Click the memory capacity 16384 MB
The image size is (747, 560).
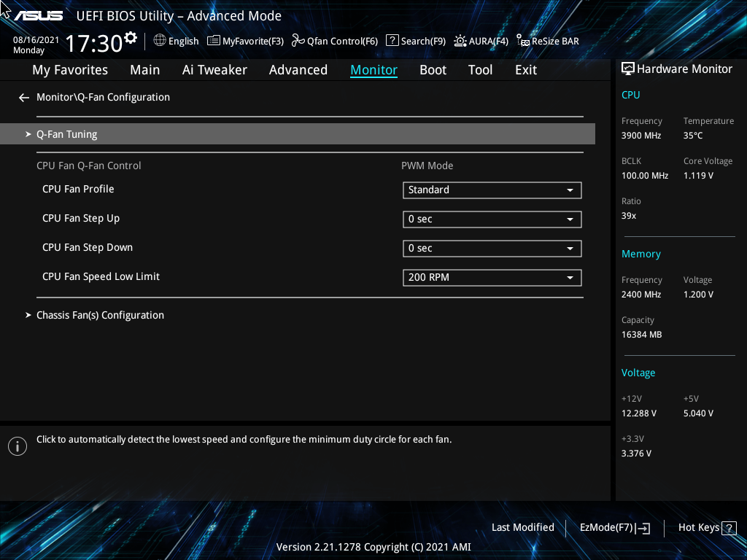641,335
